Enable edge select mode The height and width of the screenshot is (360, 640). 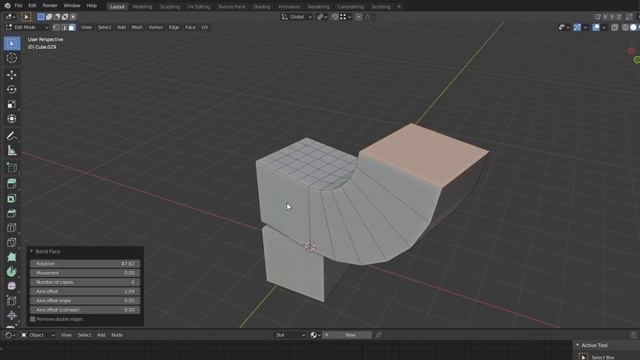pos(64,27)
